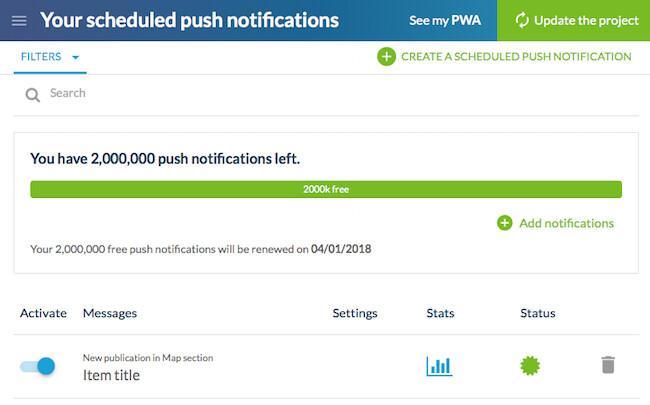Image resolution: width=650 pixels, height=405 pixels.
Task: Click See my PWA
Action: click(445, 20)
